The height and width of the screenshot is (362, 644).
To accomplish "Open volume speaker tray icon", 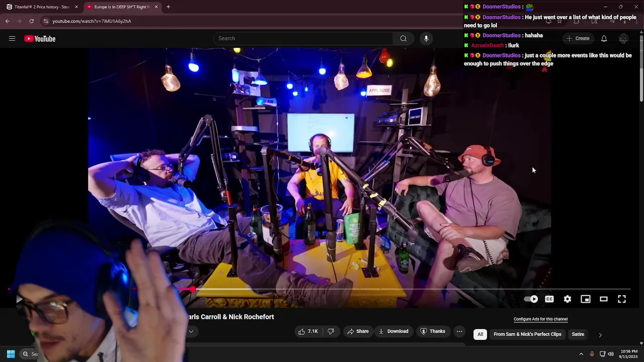I will (611, 354).
